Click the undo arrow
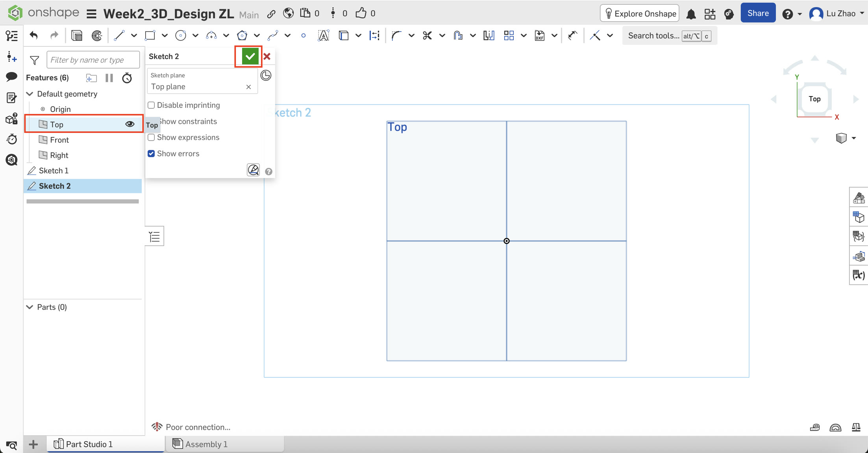This screenshot has height=453, width=868. [34, 36]
